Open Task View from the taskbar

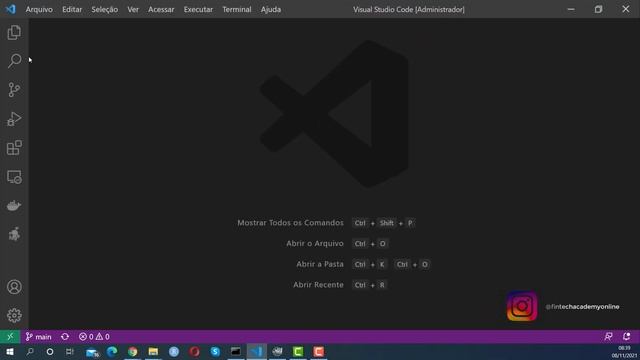pos(70,351)
